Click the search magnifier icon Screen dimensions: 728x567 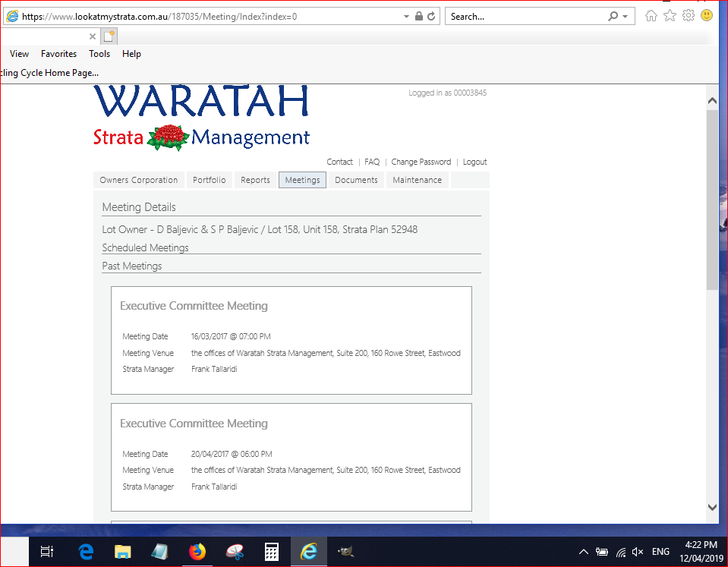point(613,16)
